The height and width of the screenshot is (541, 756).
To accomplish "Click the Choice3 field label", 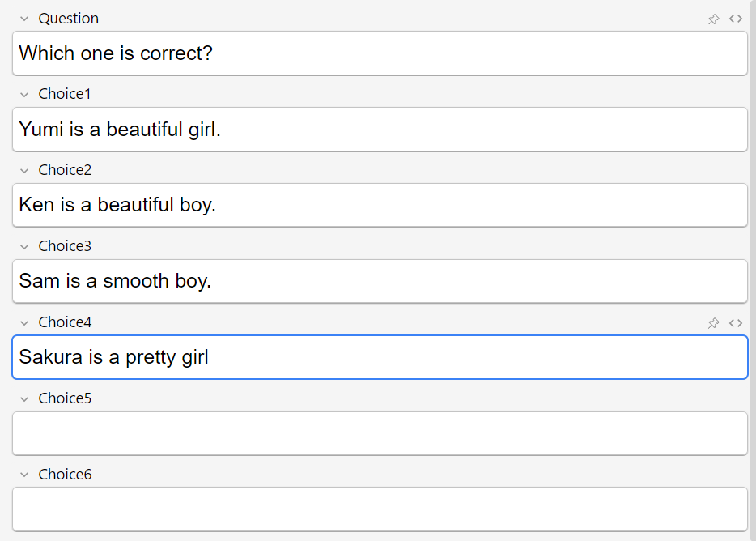I will (x=65, y=246).
